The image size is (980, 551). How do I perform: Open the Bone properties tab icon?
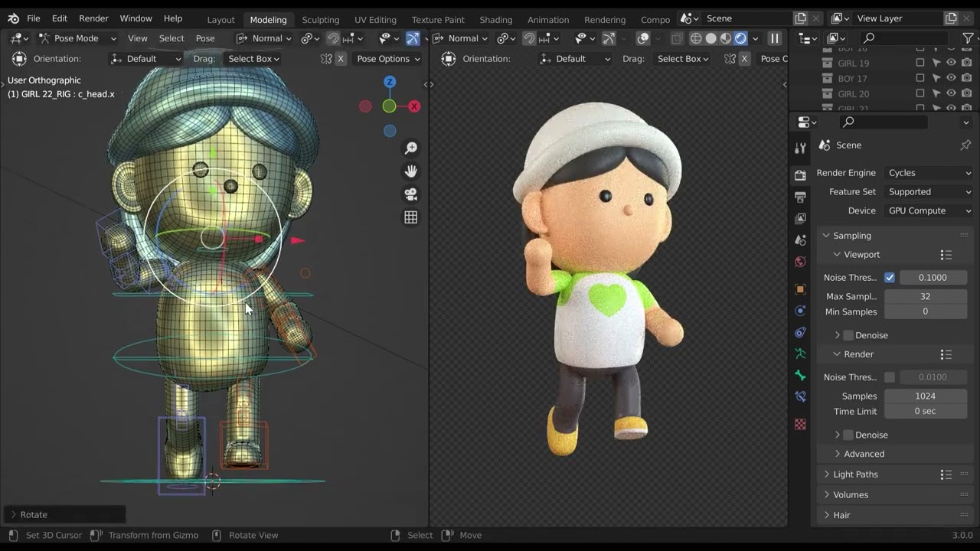(x=800, y=375)
